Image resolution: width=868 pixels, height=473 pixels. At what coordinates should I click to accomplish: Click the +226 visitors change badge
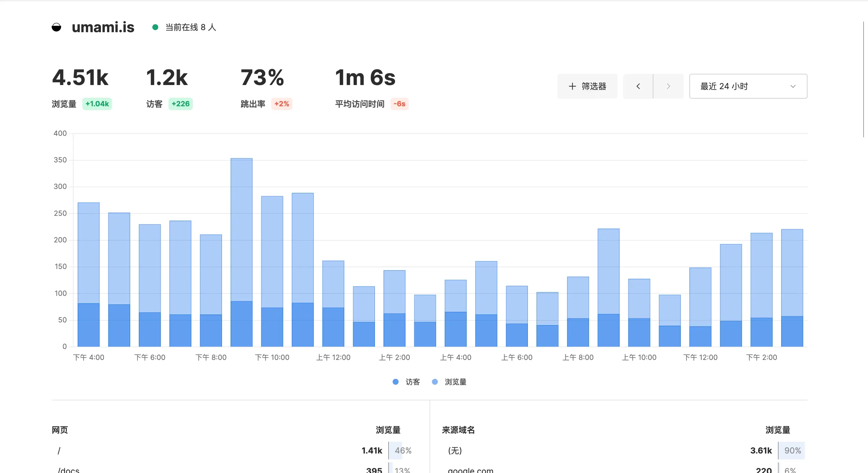point(181,104)
